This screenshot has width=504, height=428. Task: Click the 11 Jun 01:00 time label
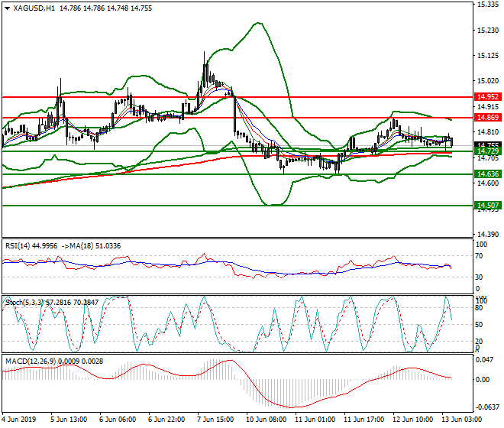(315, 420)
